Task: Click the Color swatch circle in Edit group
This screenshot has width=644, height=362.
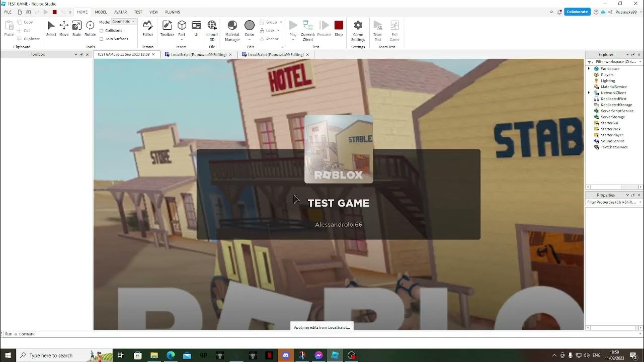Action: [250, 25]
